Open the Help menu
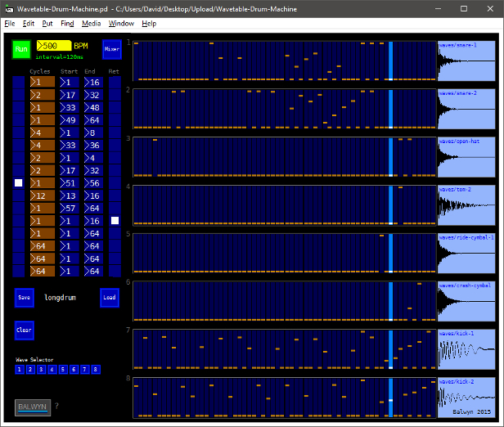Screen dimensions: 504x427 [x=149, y=24]
